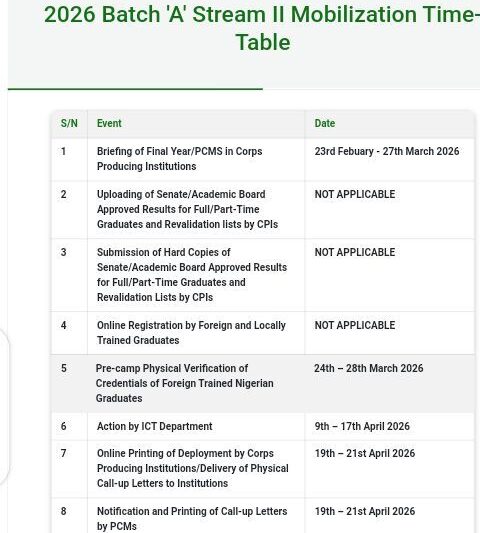Click 'Online Registration by Foreign and Locally Trained Graduates'
Screen dimensions: 480x533
191,333
